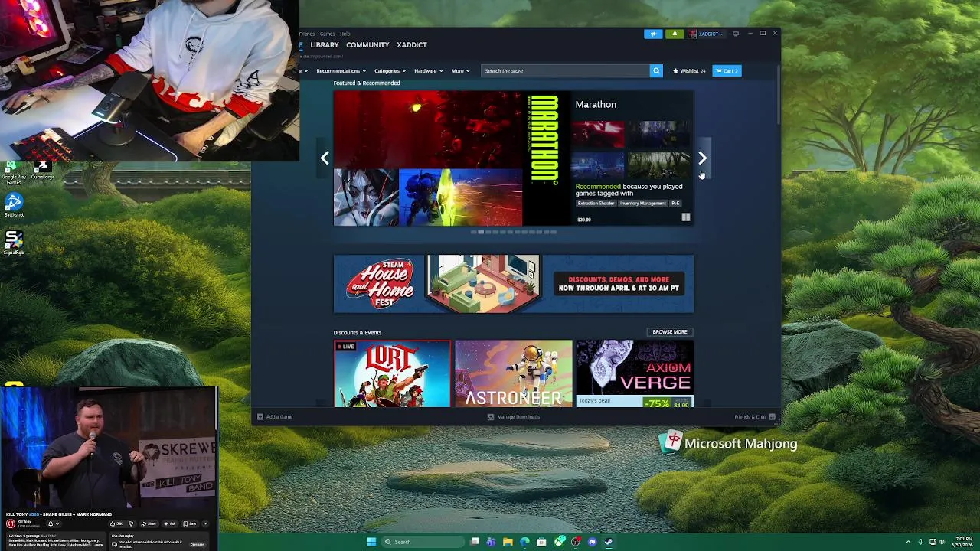
Task: Click the Kill Tony channel avatar
Action: (11, 523)
